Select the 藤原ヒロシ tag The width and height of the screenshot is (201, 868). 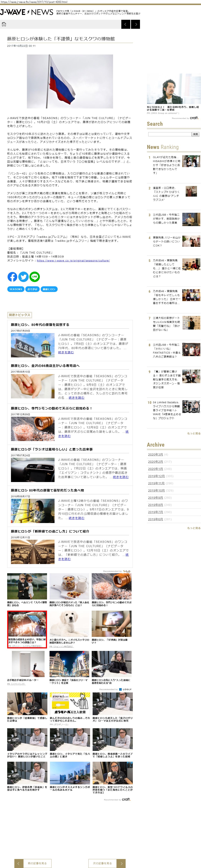click(49, 289)
